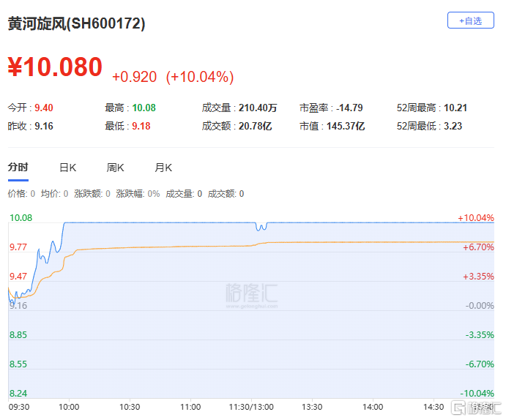The width and height of the screenshot is (506, 420).
Task: Click the +10.04% label on right axis
Action: click(475, 218)
